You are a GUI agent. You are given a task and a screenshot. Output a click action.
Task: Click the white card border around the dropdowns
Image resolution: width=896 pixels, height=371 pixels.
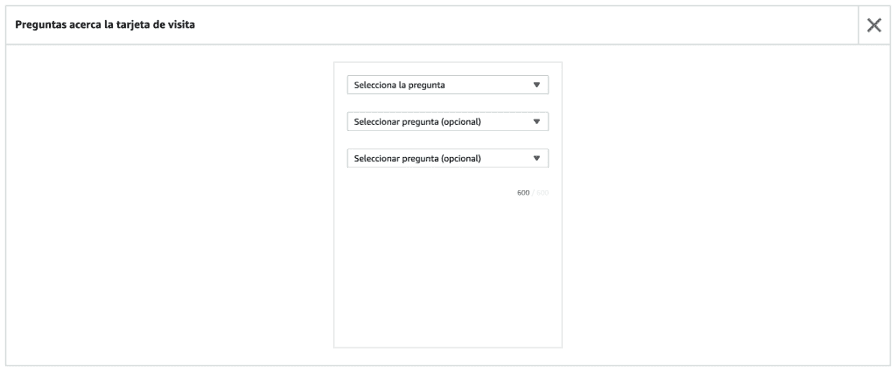pyautogui.click(x=448, y=62)
